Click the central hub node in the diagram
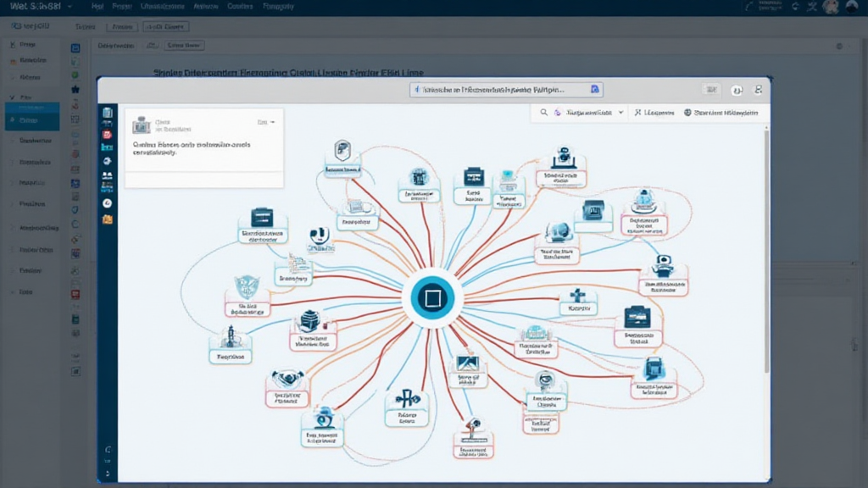 tap(432, 298)
